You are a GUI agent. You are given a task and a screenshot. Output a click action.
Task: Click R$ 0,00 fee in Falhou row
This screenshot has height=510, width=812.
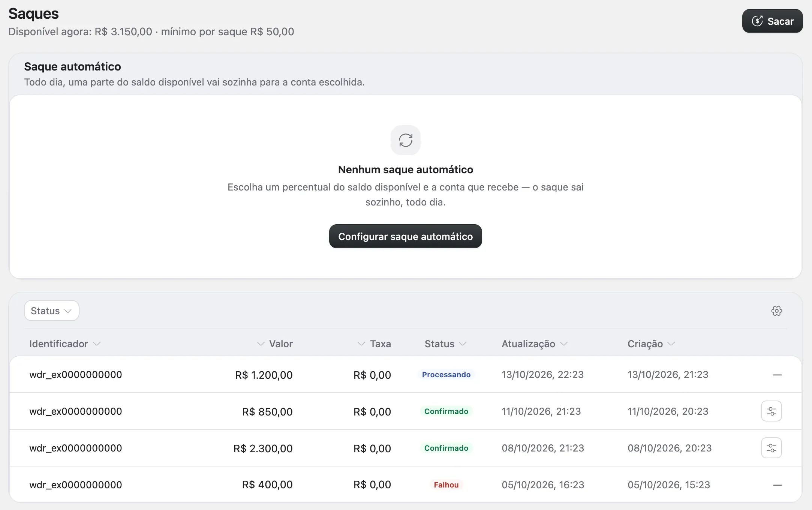tap(372, 484)
